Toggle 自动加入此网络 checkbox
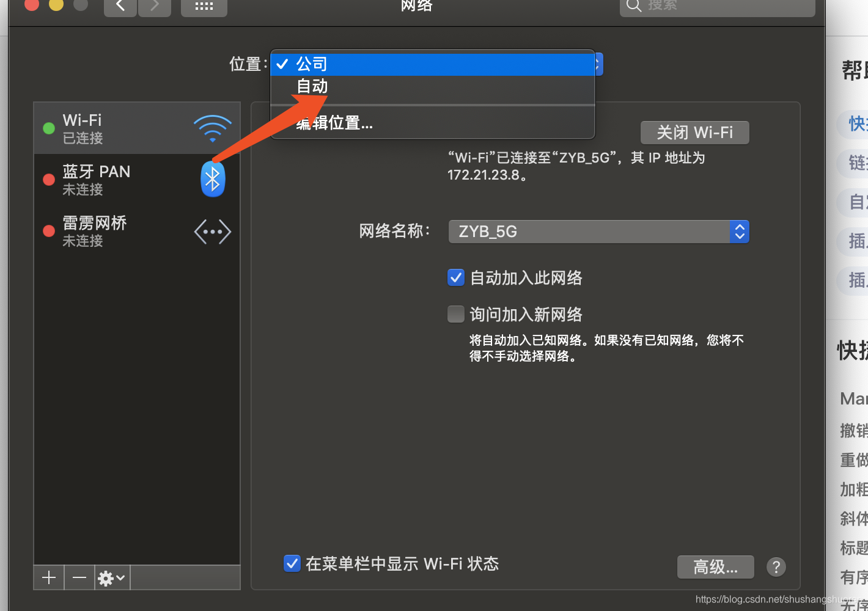Image resolution: width=868 pixels, height=611 pixels. [x=456, y=278]
